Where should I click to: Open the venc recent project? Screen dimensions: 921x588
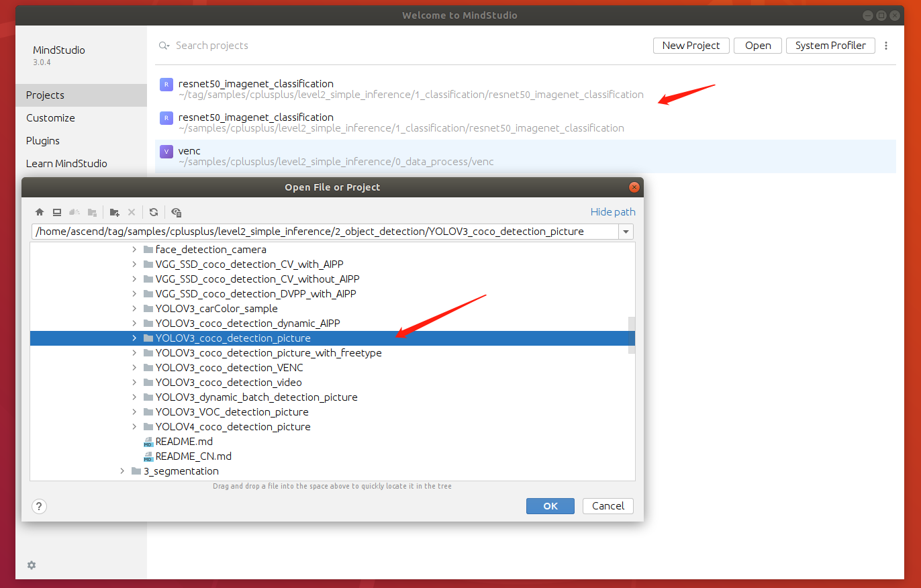tap(525, 156)
